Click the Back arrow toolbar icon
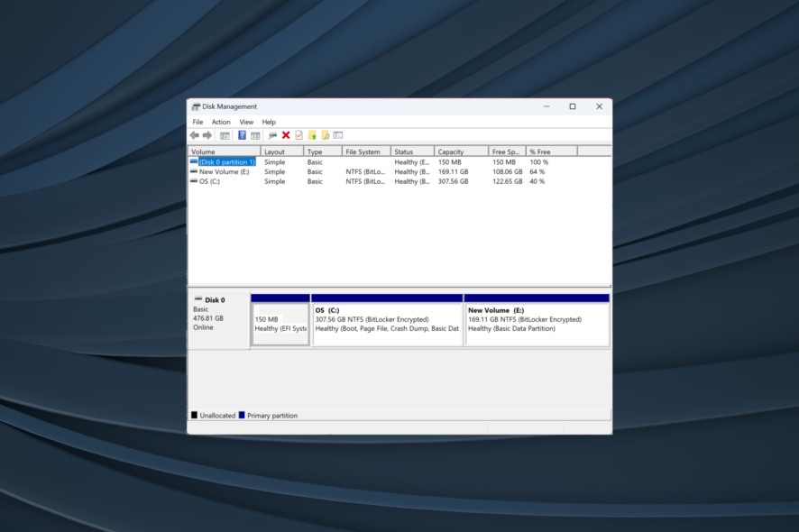This screenshot has width=799, height=532. (x=194, y=135)
